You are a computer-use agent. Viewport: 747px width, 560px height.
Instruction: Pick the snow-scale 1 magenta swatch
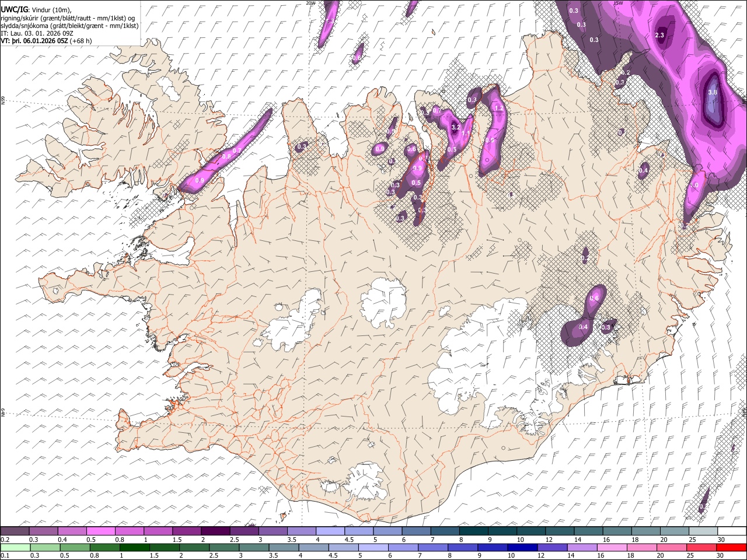[158, 531]
